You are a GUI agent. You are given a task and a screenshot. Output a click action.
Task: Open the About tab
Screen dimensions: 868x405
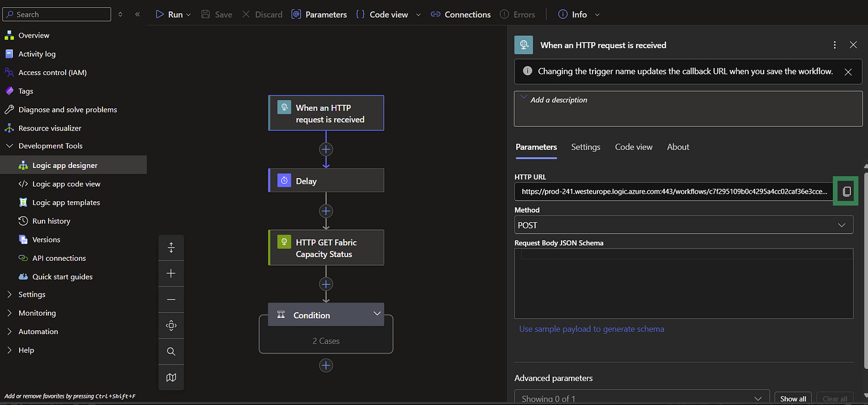pyautogui.click(x=678, y=147)
